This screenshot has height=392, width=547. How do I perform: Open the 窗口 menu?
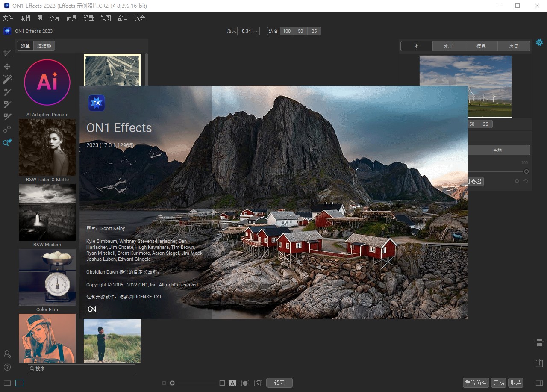pos(123,18)
